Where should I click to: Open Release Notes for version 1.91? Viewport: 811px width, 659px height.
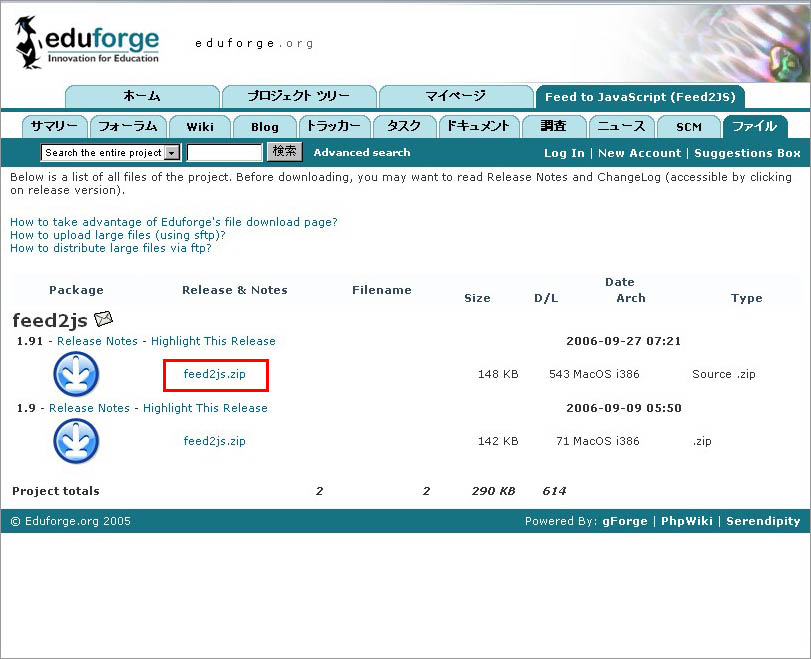click(97, 341)
